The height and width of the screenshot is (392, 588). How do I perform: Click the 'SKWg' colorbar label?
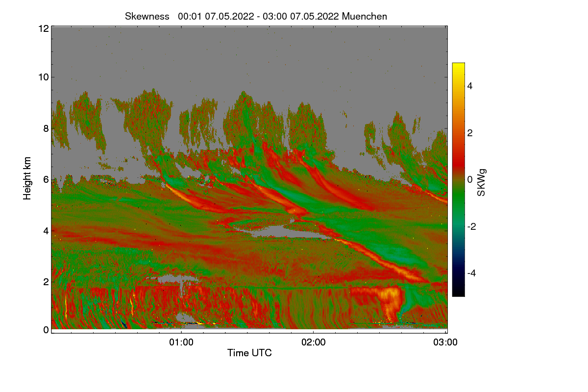[x=482, y=183]
